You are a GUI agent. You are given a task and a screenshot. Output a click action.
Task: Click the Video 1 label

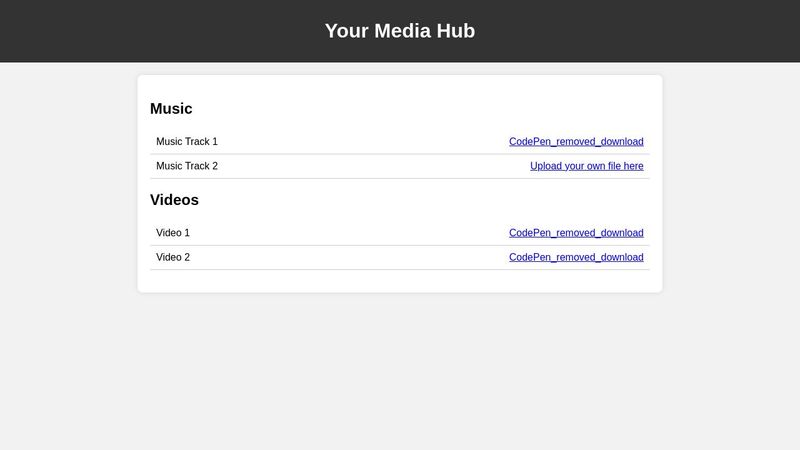tap(172, 233)
